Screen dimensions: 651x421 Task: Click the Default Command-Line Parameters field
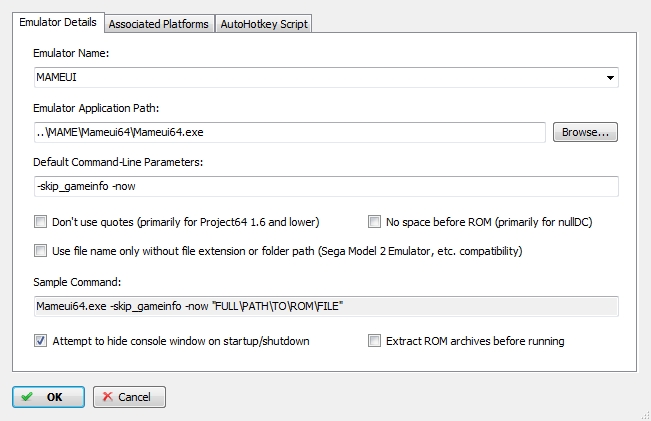326,186
